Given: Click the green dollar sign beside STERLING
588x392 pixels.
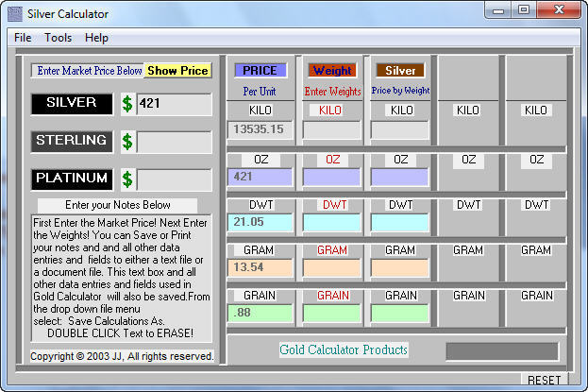Looking at the screenshot, I should click(126, 142).
